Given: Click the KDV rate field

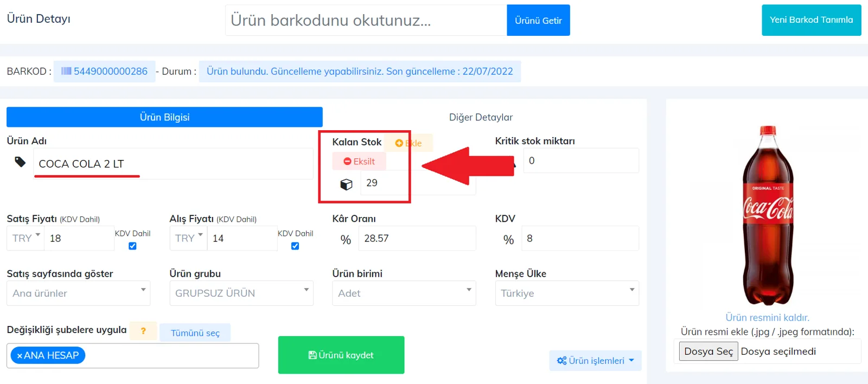Looking at the screenshot, I should [580, 238].
